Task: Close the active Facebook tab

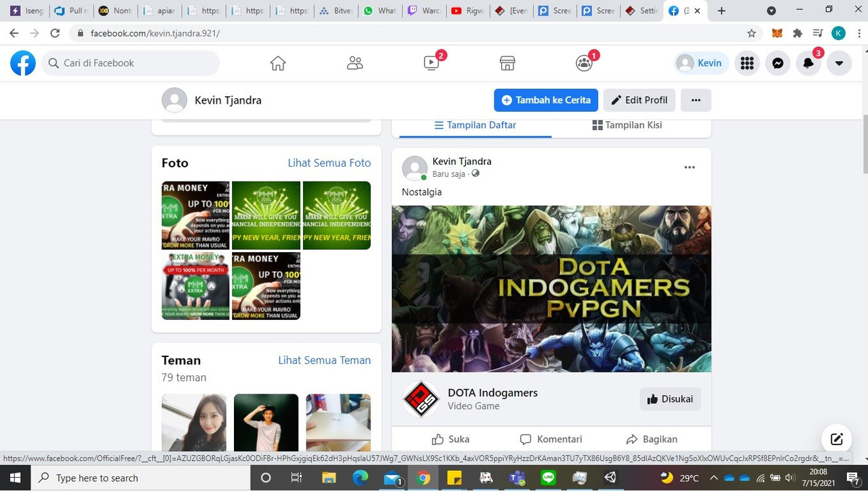Action: click(697, 11)
